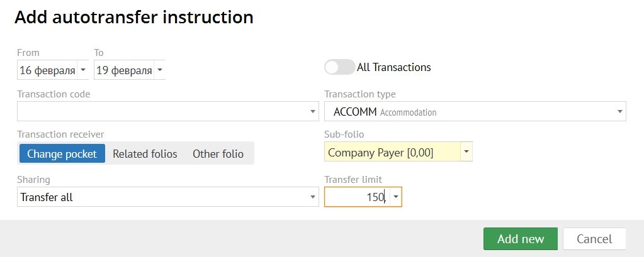Choose the Other folio receiver option

(x=218, y=153)
